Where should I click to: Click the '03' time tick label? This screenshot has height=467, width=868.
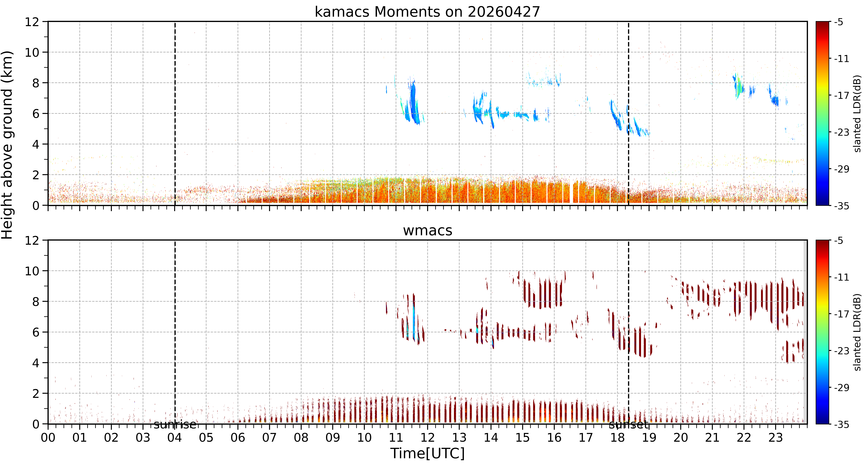click(143, 438)
